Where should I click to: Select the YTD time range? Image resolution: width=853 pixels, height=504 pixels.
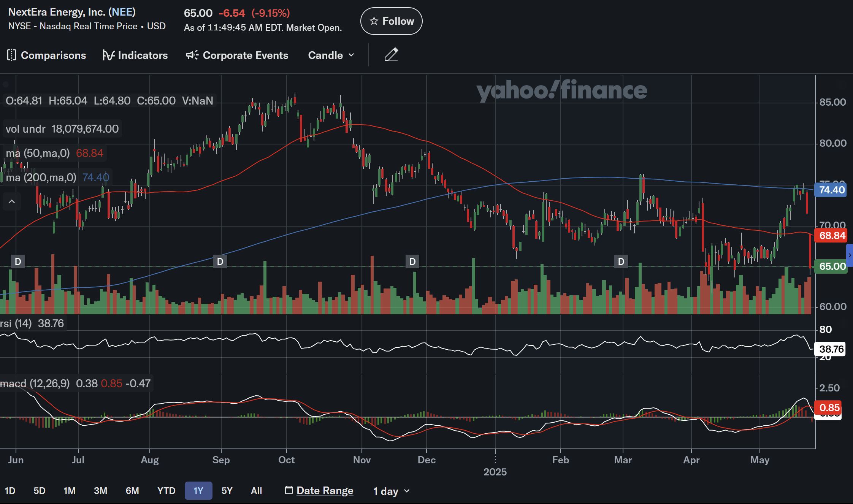click(x=166, y=491)
